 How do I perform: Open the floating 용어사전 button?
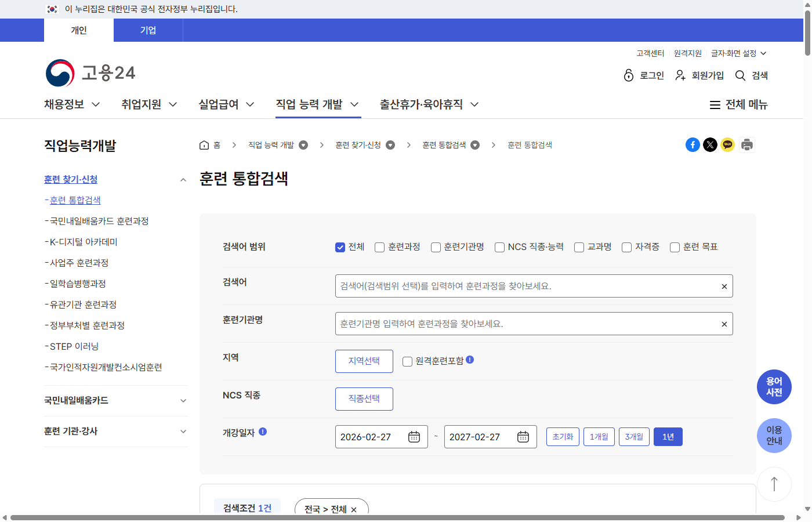[x=774, y=386]
